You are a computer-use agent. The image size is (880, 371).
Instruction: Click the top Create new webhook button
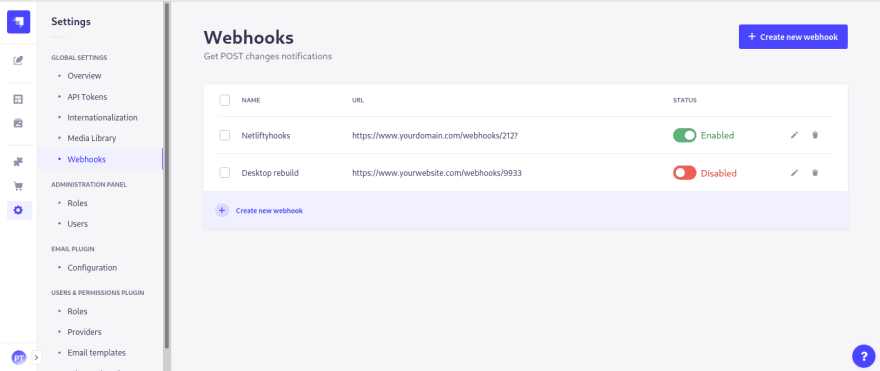click(793, 37)
